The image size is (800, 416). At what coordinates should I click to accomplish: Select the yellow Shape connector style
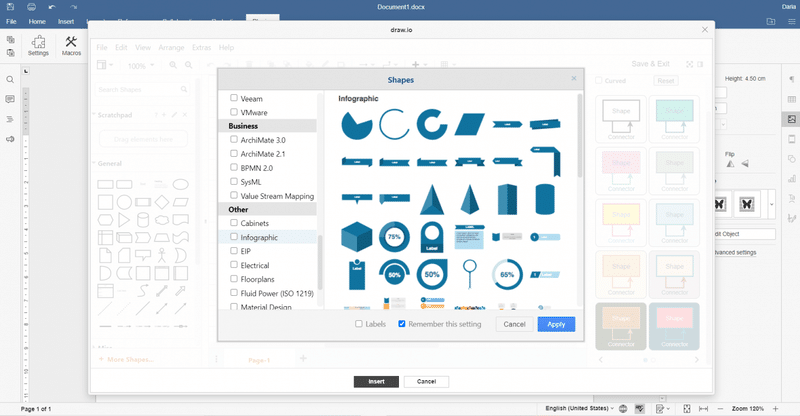point(621,223)
